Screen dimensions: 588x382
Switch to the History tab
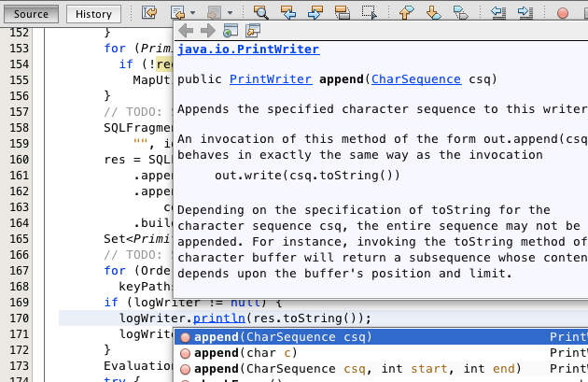(x=93, y=14)
